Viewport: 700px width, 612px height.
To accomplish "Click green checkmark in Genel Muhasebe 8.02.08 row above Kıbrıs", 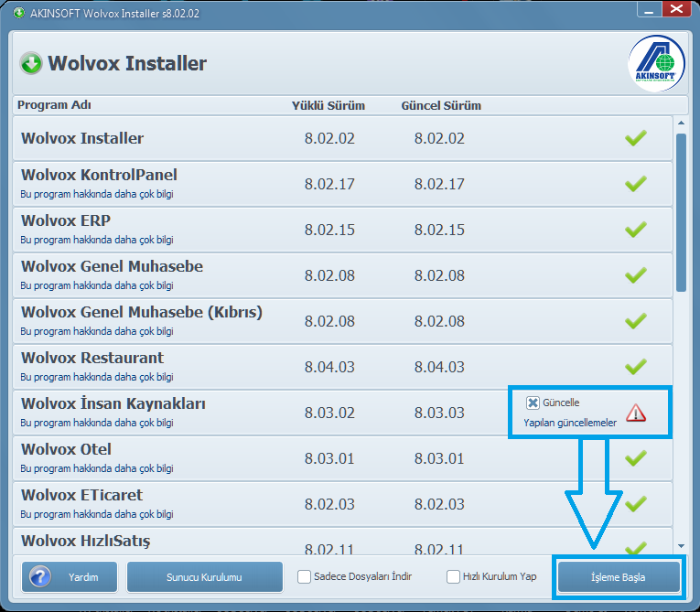I will tap(636, 275).
